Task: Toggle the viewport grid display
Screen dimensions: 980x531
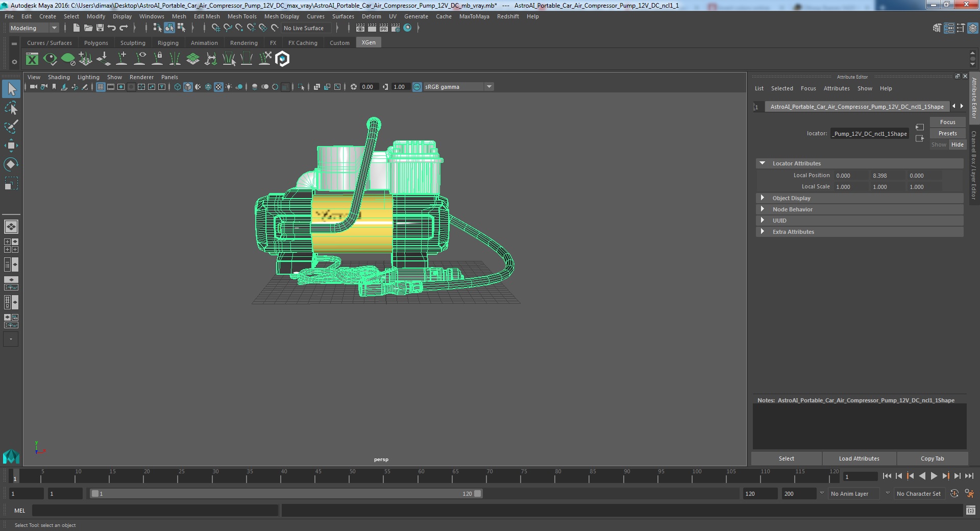Action: (x=101, y=87)
